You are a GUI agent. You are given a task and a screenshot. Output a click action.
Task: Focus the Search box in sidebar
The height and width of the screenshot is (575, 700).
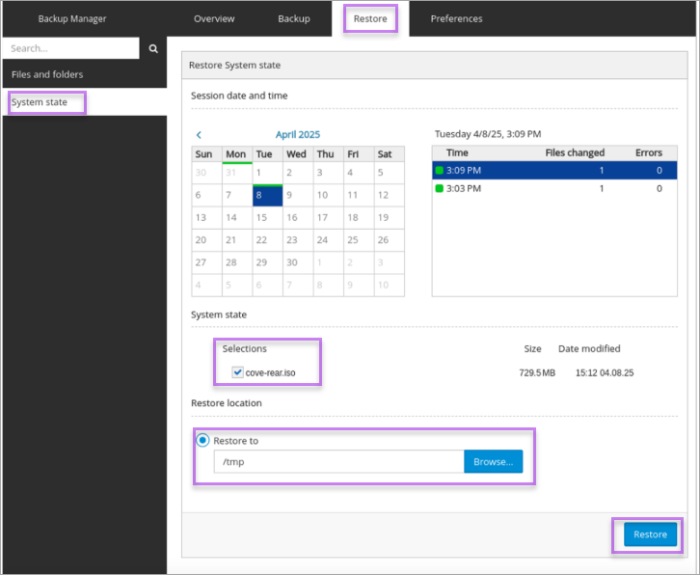70,48
